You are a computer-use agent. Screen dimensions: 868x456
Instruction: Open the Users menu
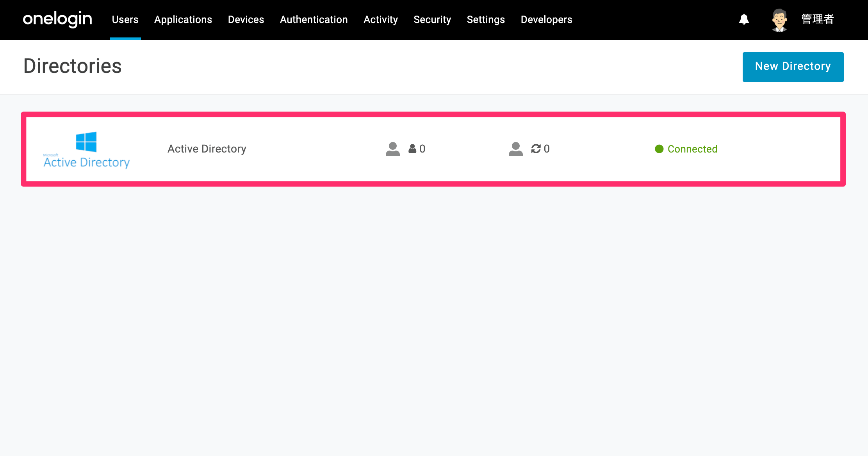click(x=125, y=20)
